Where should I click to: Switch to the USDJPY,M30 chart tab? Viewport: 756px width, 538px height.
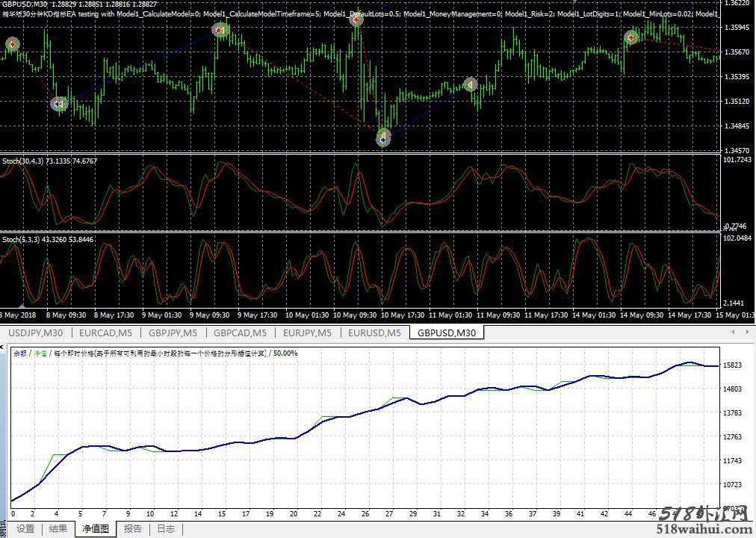click(36, 333)
